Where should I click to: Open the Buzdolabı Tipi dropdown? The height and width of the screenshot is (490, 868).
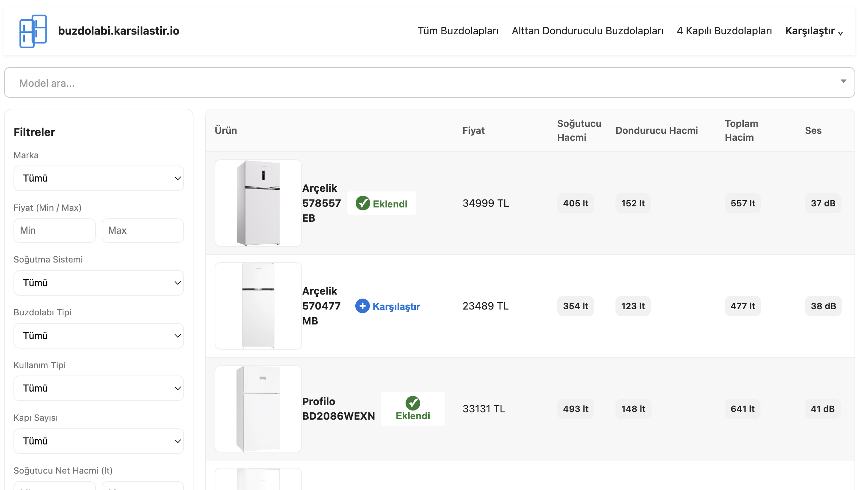pyautogui.click(x=98, y=336)
